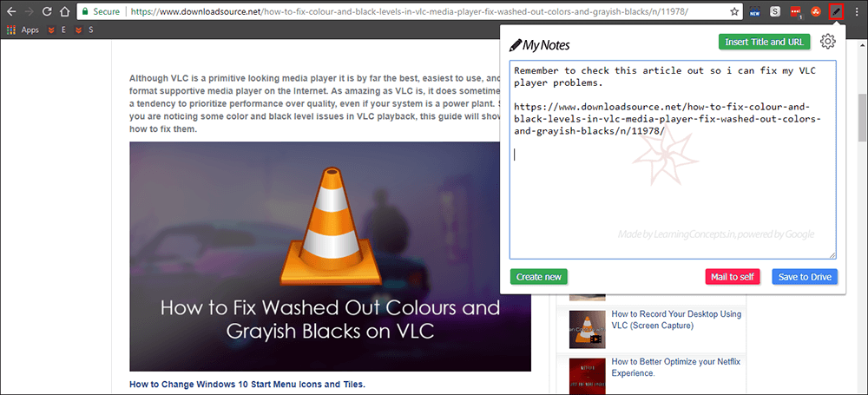Open the Apps bookmarks shortcut
The height and width of the screenshot is (395, 868).
[x=23, y=30]
